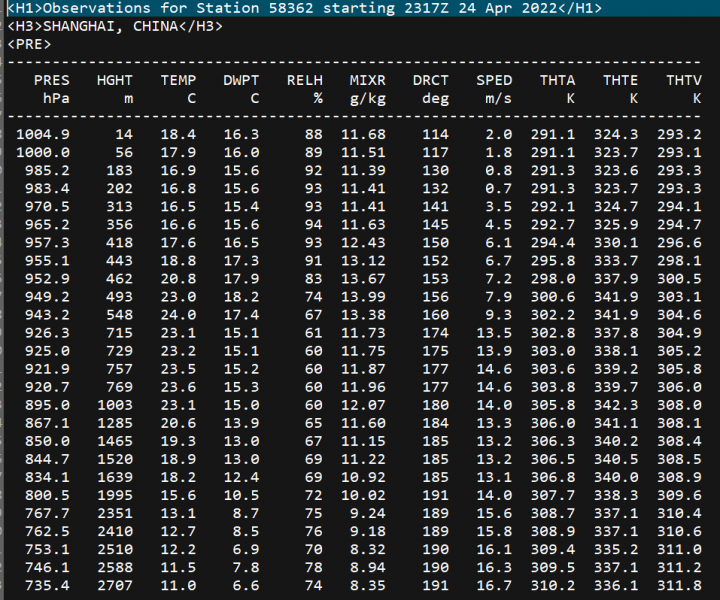Select the HGHT column header
Screen dimensions: 720x600
(x=115, y=80)
